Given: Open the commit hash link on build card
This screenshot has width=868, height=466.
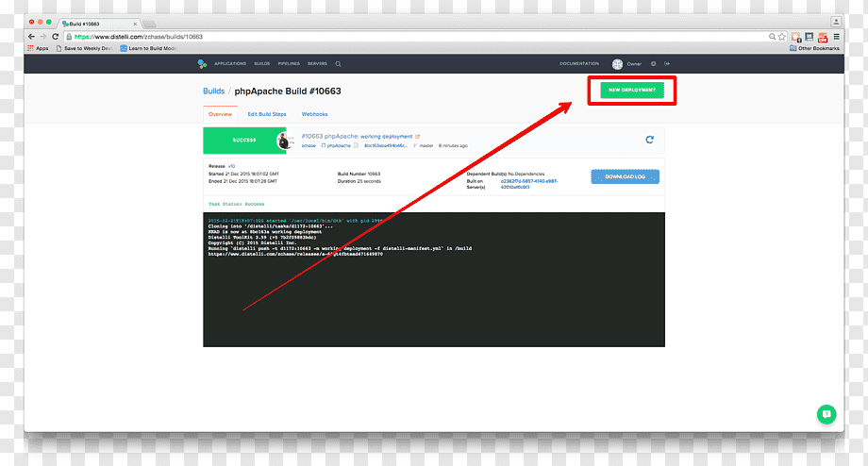Looking at the screenshot, I should (x=385, y=145).
